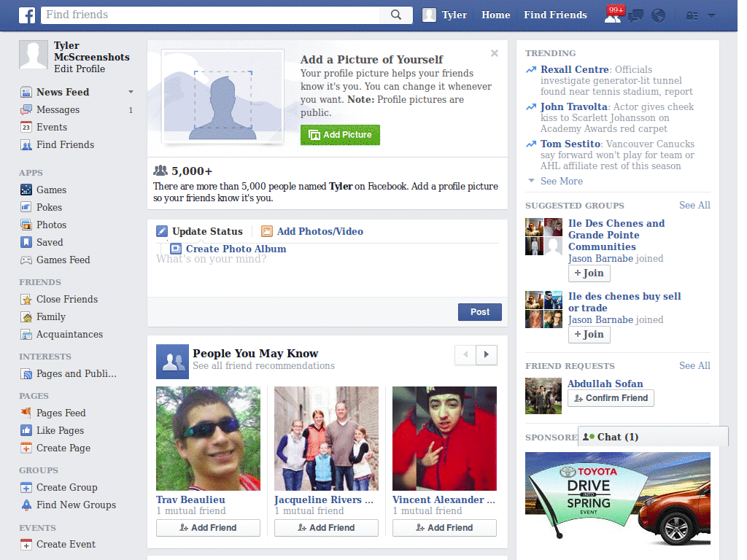Click the Like Pages thumbs-up icon
Screen dimensions: 747x560
click(x=26, y=430)
